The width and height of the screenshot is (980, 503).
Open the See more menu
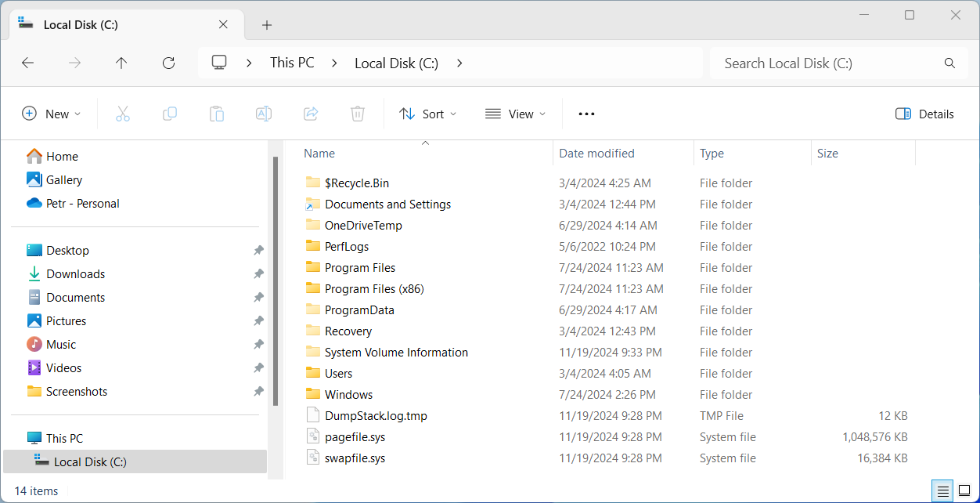tap(585, 114)
